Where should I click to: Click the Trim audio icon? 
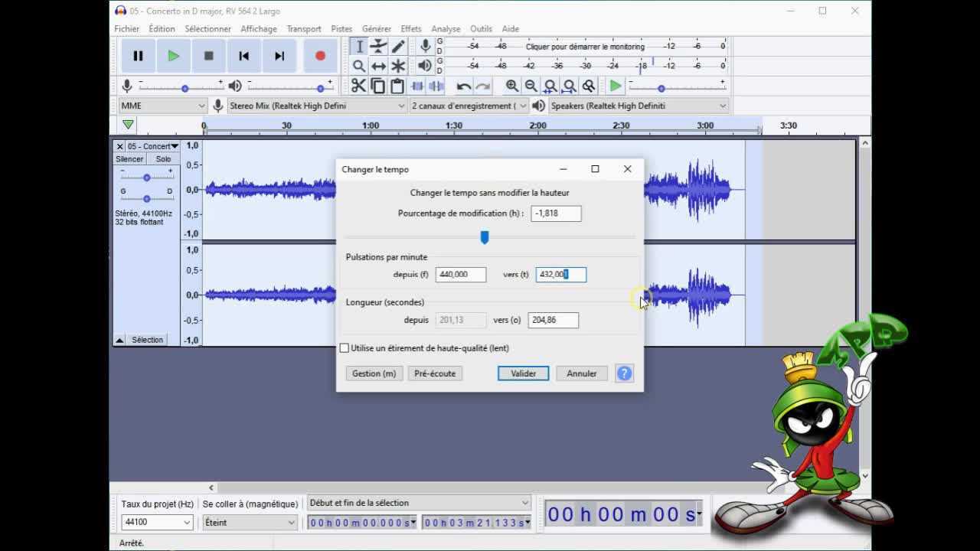[x=417, y=86]
